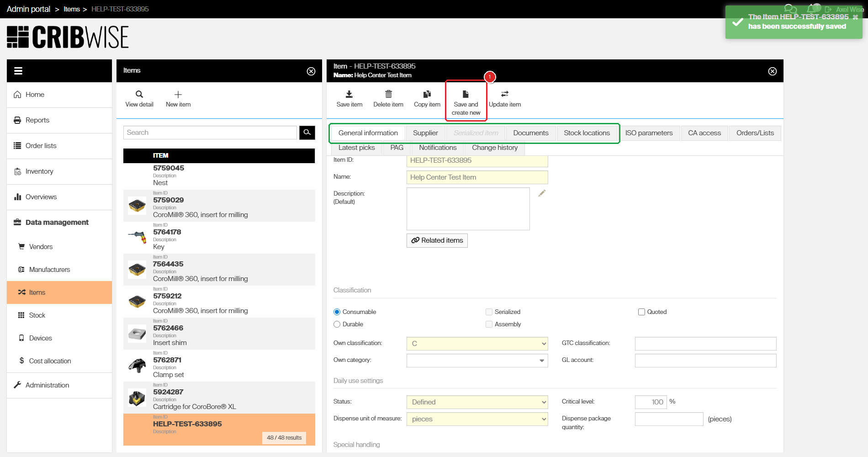Switch to ISO parameters tab
868x457 pixels.
tap(649, 133)
